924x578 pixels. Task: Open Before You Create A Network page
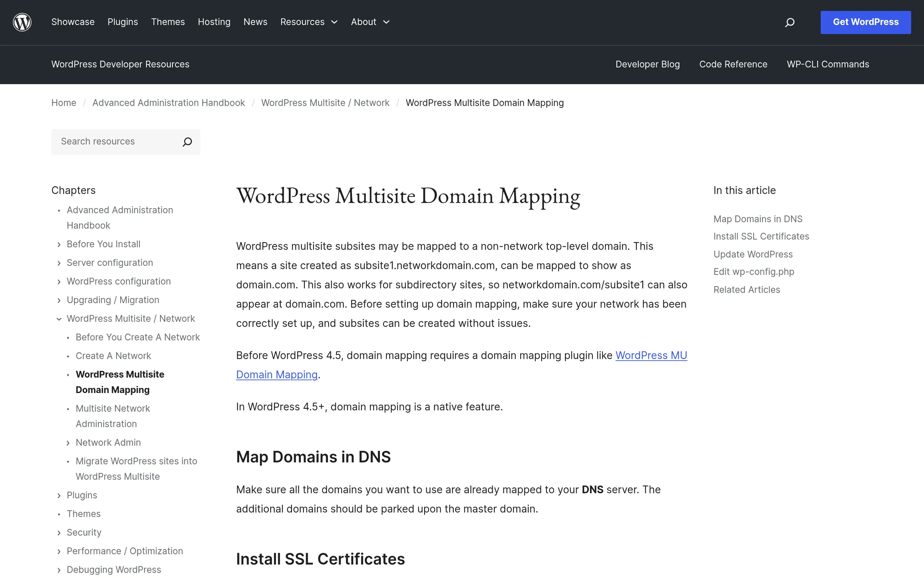click(x=138, y=337)
